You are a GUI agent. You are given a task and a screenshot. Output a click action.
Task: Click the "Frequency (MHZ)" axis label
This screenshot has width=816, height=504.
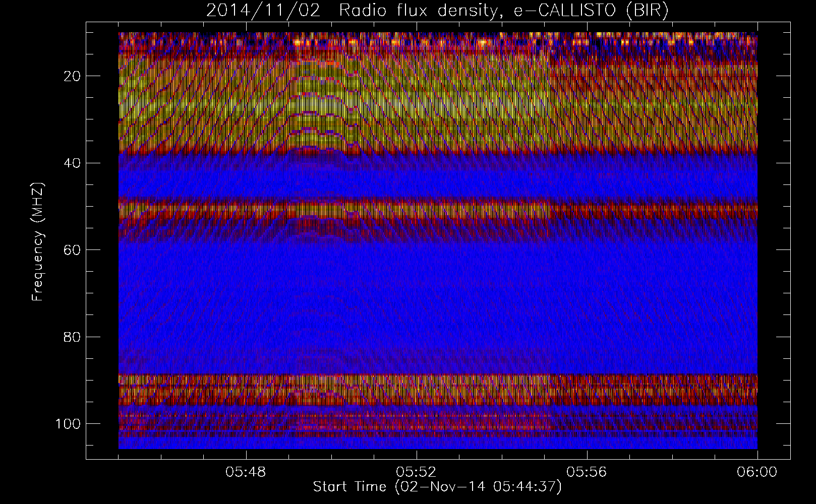38,242
